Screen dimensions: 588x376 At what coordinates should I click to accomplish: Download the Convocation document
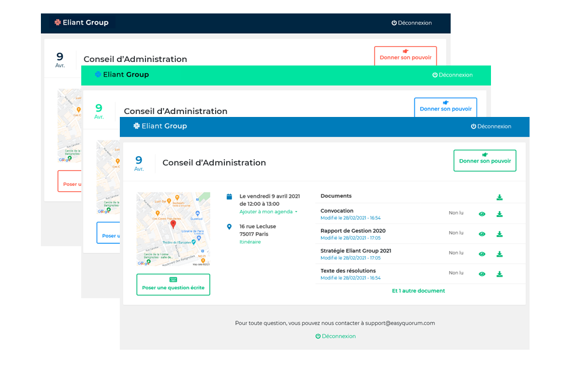click(499, 214)
